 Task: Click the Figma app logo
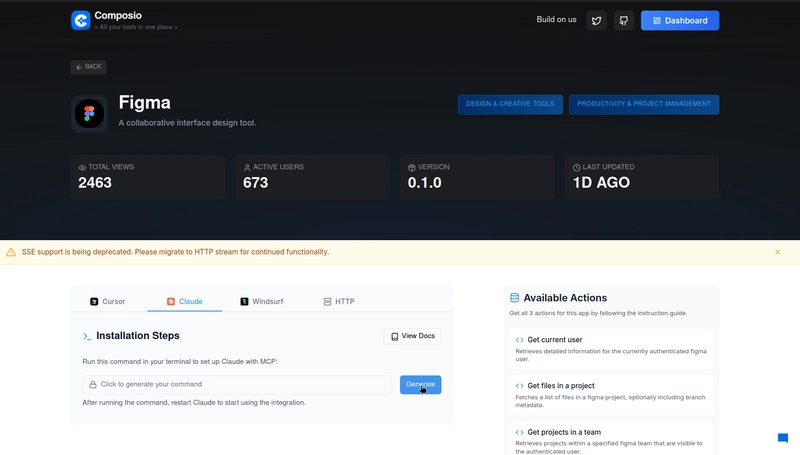(89, 113)
